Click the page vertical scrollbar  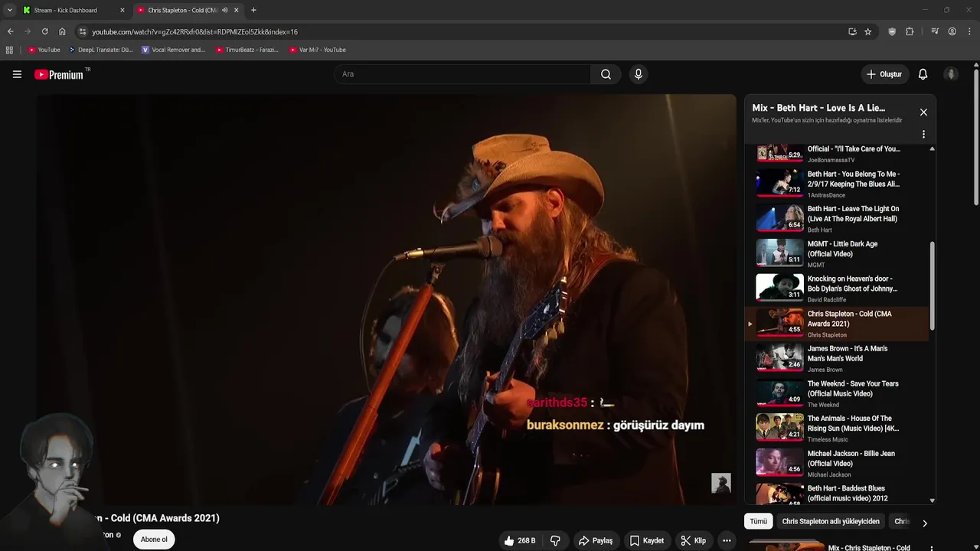coord(976,136)
